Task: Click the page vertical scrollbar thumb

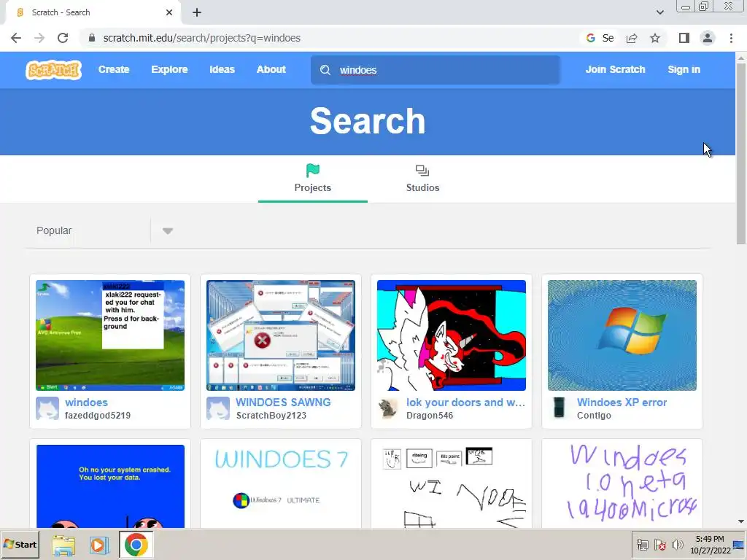Action: pyautogui.click(x=741, y=155)
